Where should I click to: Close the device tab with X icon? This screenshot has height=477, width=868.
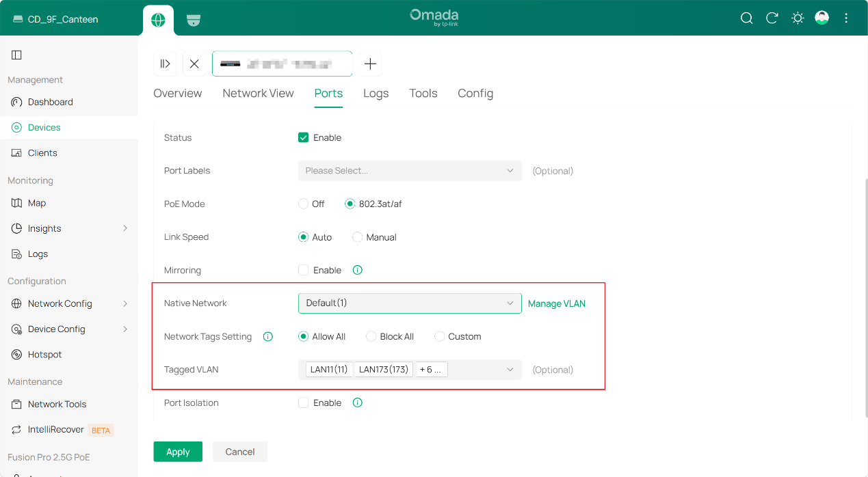coord(194,64)
